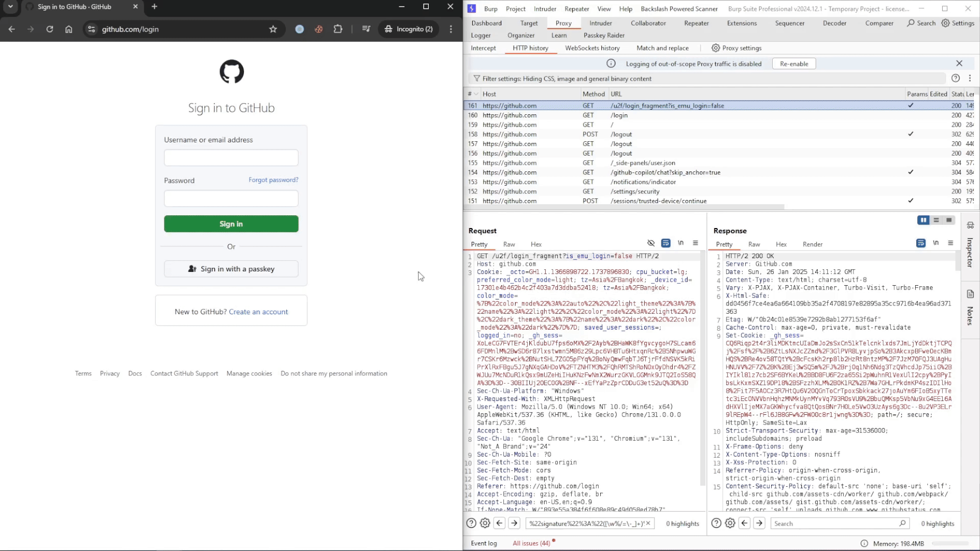
Task: Switch to the Decoder tab
Action: pos(835,23)
